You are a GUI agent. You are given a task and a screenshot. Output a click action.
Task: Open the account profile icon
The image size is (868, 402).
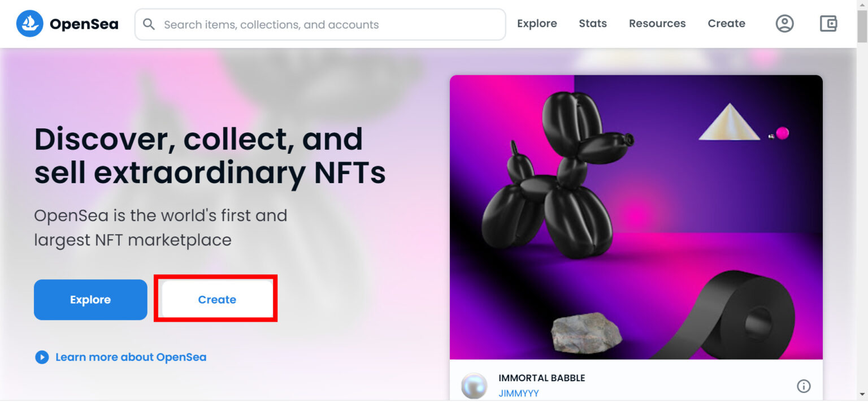tap(784, 24)
